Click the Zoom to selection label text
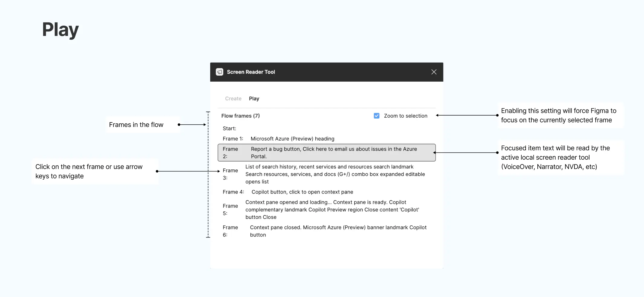 pos(406,116)
